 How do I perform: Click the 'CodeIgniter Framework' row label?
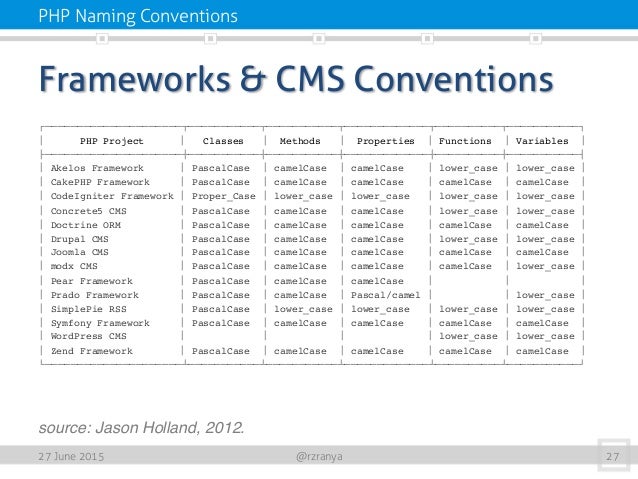112,196
